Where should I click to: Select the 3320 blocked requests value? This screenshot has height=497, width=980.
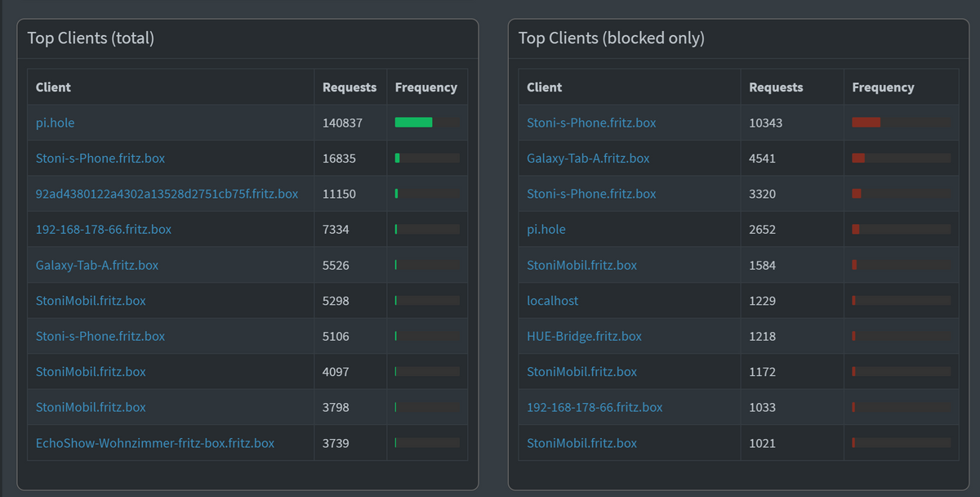pos(762,194)
